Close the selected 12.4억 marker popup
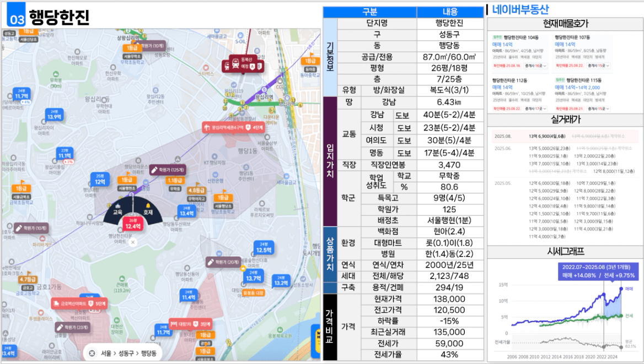 point(133,242)
